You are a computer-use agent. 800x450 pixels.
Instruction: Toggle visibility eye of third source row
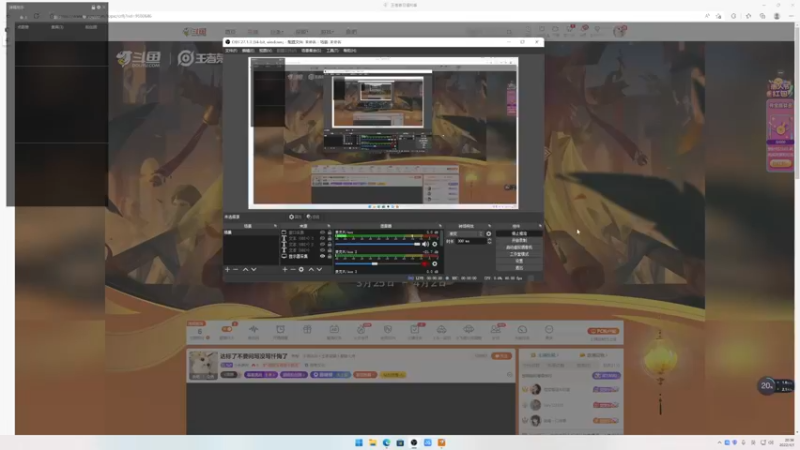pyautogui.click(x=322, y=244)
